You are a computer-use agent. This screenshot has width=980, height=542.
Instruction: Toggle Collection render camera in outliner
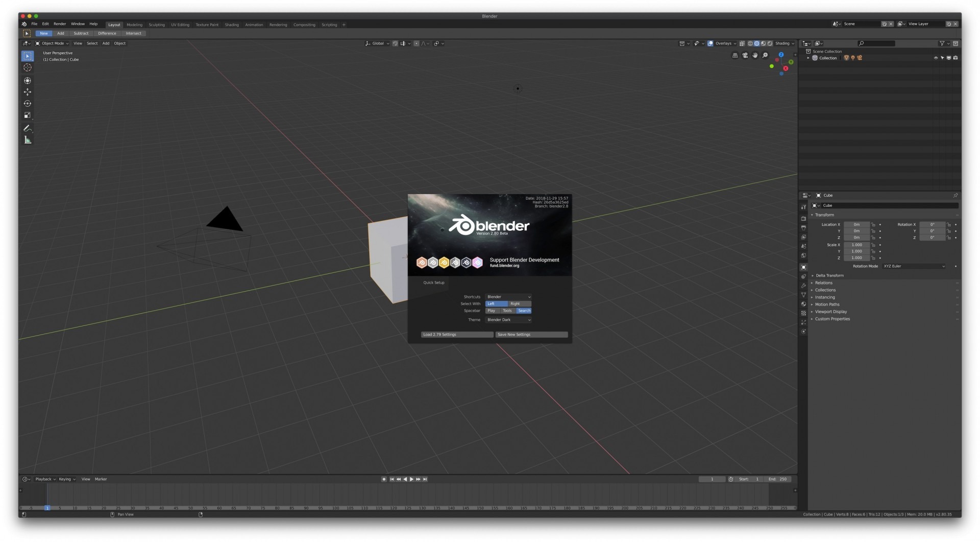tap(955, 58)
